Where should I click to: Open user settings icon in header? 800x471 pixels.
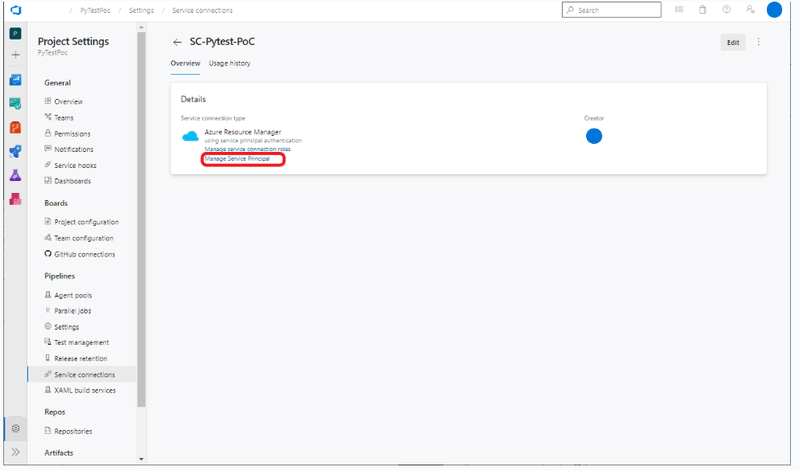750,10
